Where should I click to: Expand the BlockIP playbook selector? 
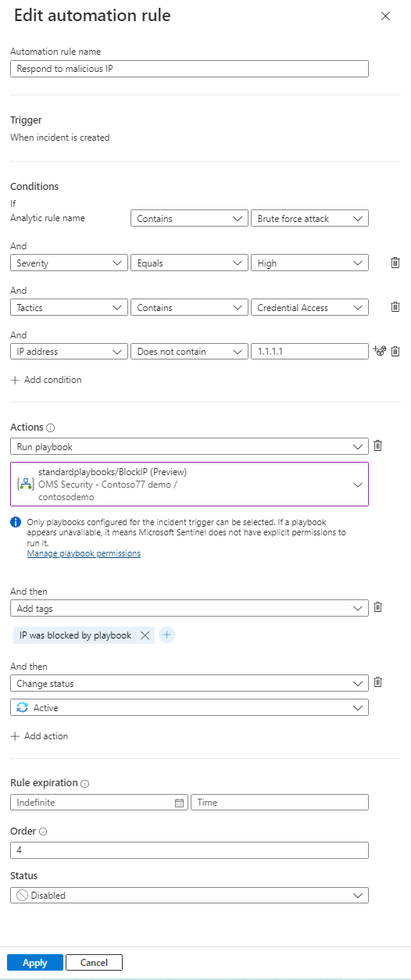pyautogui.click(x=189, y=485)
